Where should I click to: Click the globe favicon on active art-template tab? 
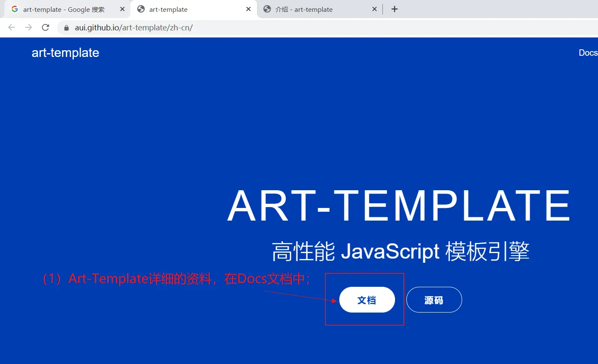click(141, 9)
